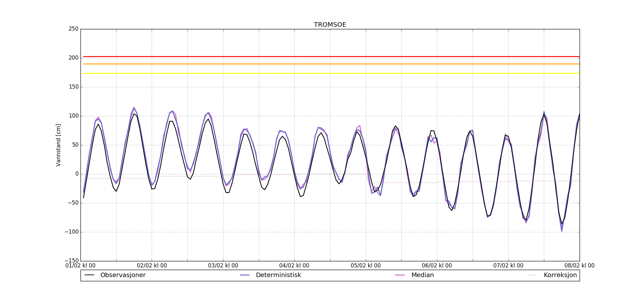The image size is (644, 290).
Task: Select the Observasjoner legend label
Action: point(123,275)
